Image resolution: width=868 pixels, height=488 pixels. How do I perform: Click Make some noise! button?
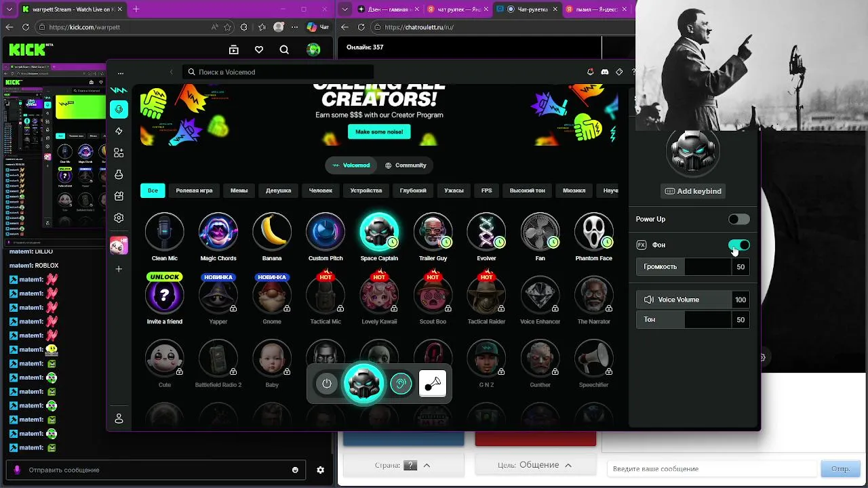[x=379, y=132]
